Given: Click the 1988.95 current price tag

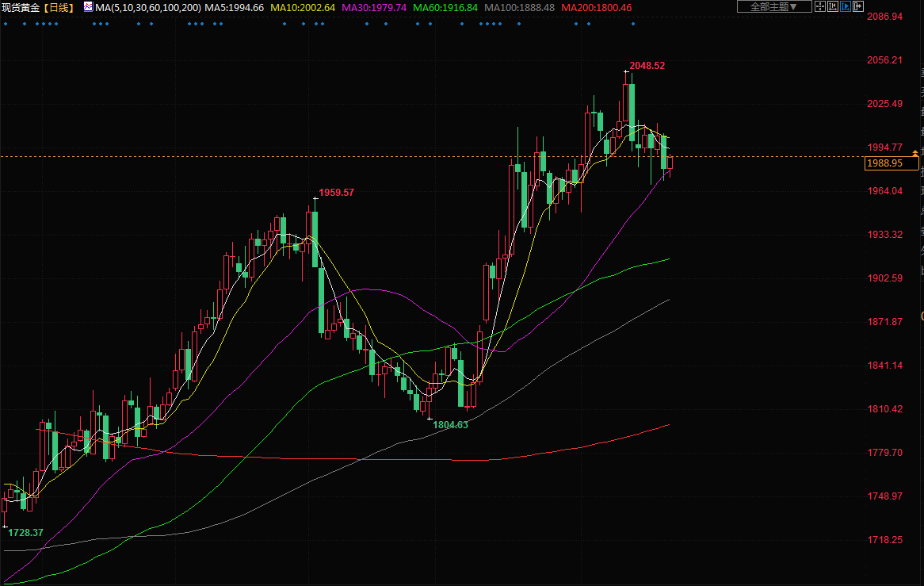Looking at the screenshot, I should point(885,163).
